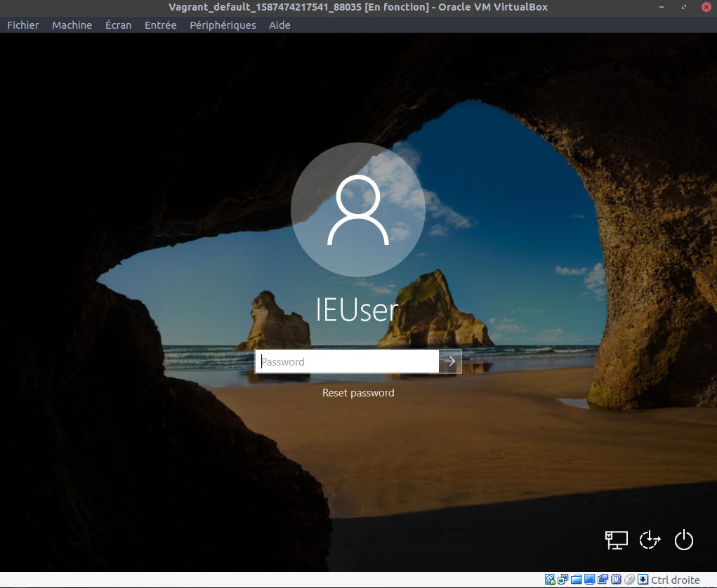Click the Windows power button icon

684,540
